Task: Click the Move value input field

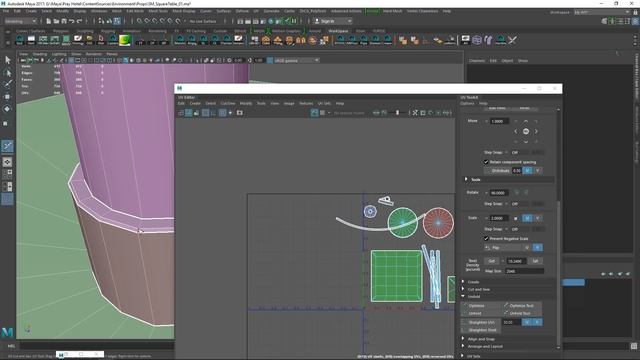Action: (x=500, y=121)
